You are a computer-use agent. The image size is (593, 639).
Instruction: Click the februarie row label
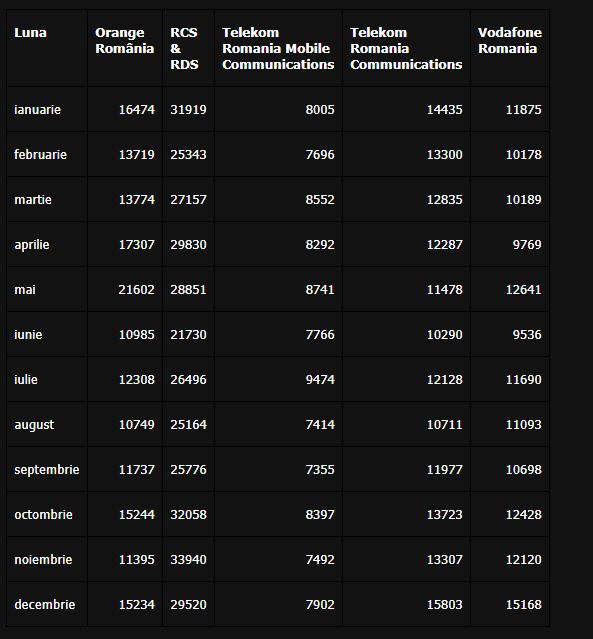pyautogui.click(x=40, y=154)
